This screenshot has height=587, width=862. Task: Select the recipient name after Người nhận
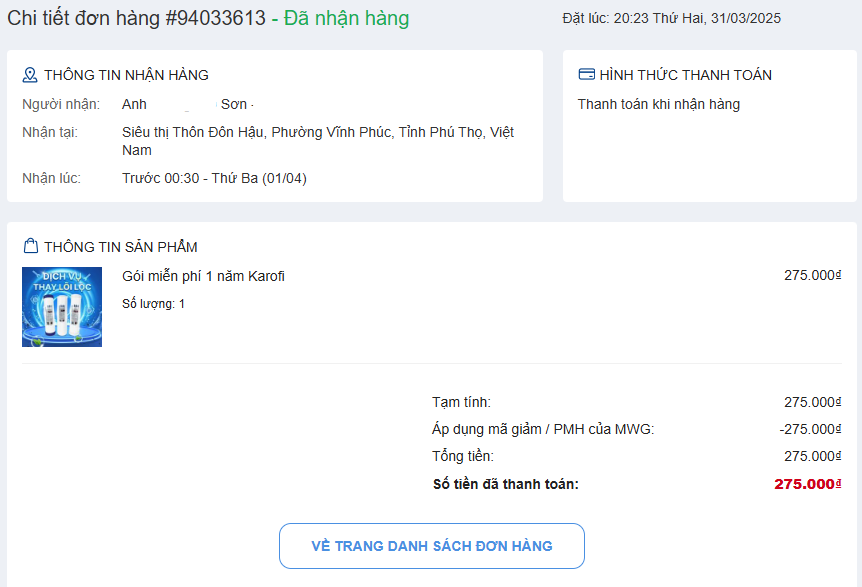[186, 104]
